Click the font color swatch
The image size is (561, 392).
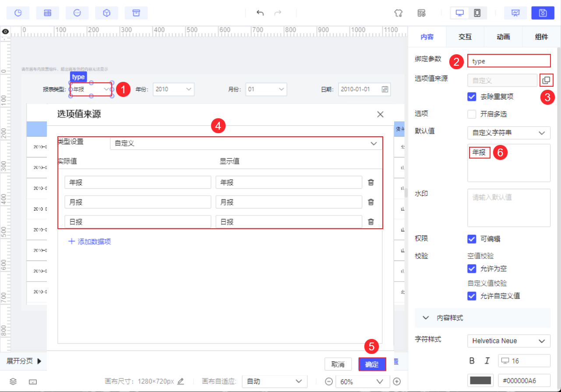click(480, 381)
